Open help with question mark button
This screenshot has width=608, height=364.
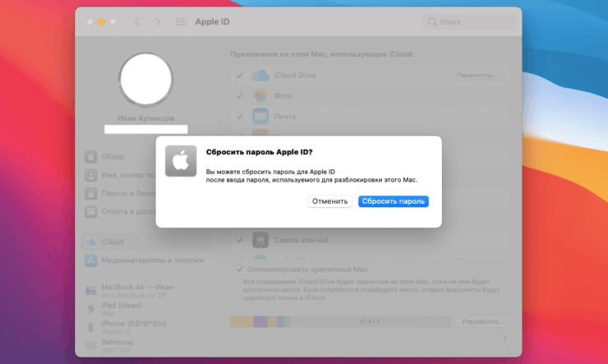504,340
